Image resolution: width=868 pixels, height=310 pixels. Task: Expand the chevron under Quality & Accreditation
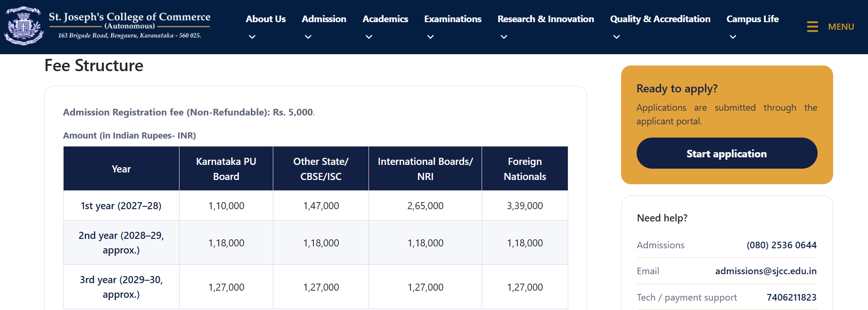(616, 37)
